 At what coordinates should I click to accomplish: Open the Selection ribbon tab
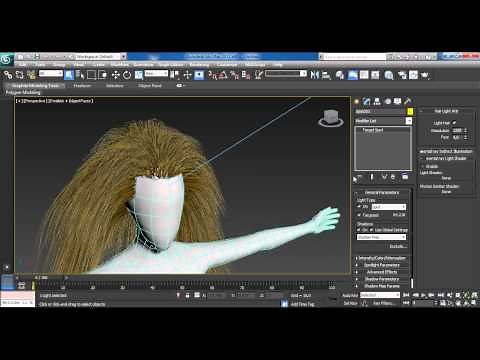pos(115,86)
